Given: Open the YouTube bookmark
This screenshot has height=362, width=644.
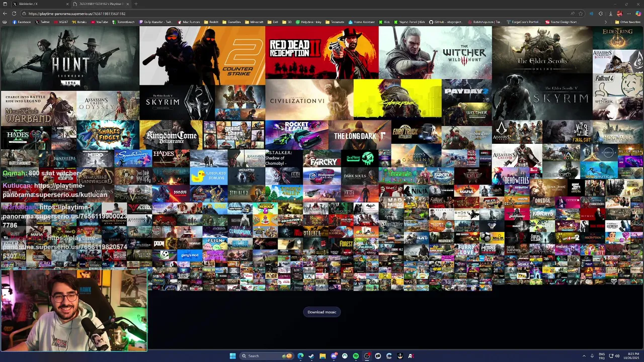Looking at the screenshot, I should 99,22.
